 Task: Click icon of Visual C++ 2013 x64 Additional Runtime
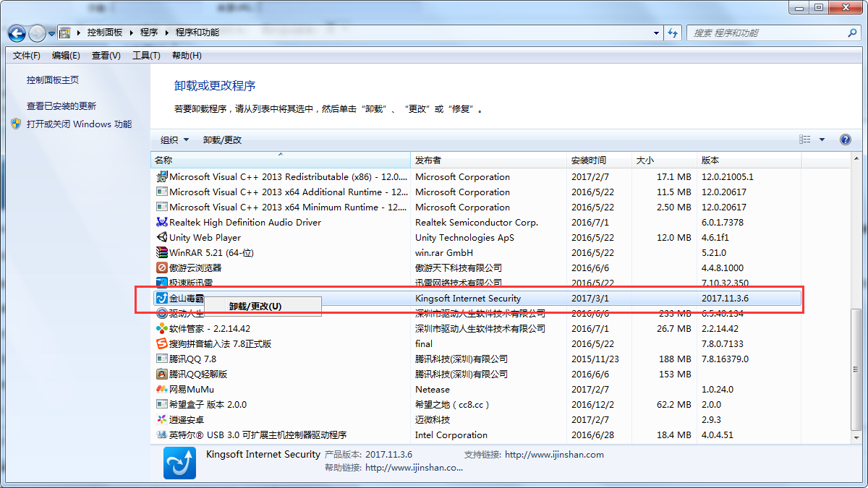[162, 192]
